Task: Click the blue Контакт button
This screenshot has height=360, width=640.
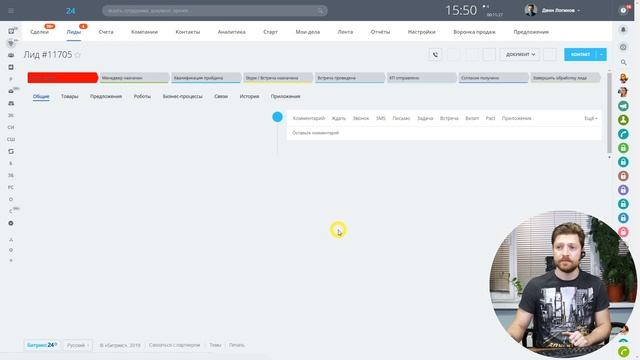Action: click(x=580, y=54)
